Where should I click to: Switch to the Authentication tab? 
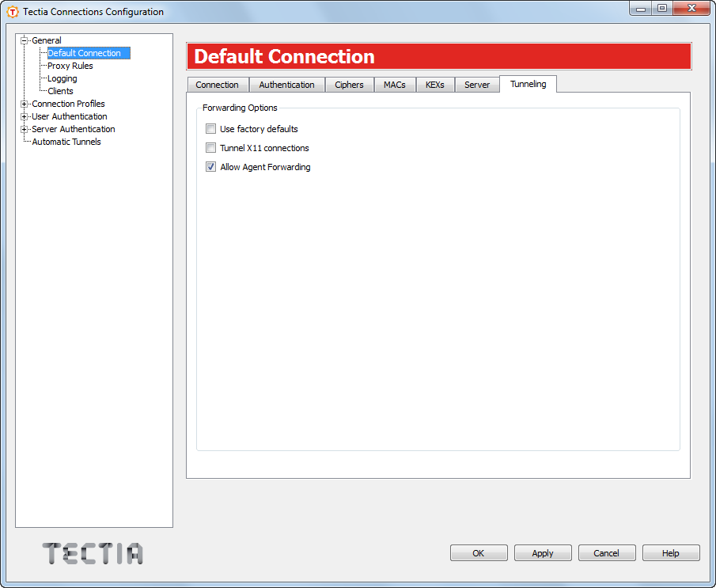[x=287, y=84]
